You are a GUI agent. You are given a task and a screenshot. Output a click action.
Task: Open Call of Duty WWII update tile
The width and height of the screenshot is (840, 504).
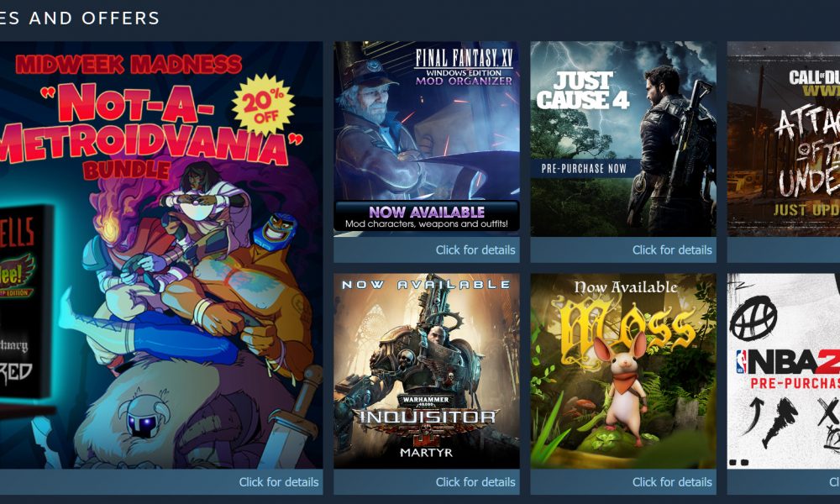(783, 139)
